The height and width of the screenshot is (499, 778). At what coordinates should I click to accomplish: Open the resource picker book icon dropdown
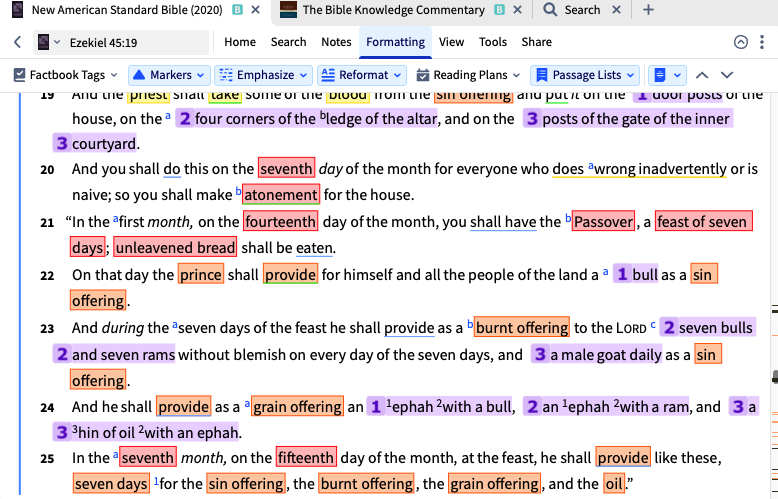pos(49,42)
